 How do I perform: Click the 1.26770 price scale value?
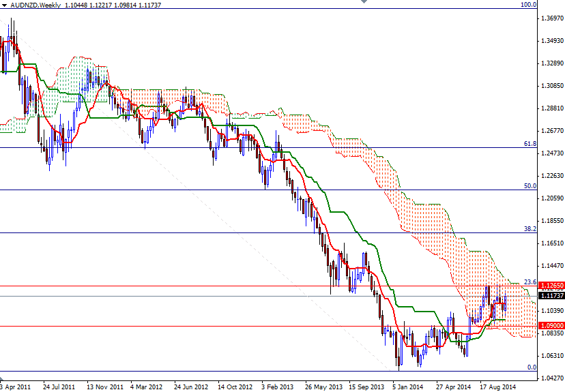552,131
